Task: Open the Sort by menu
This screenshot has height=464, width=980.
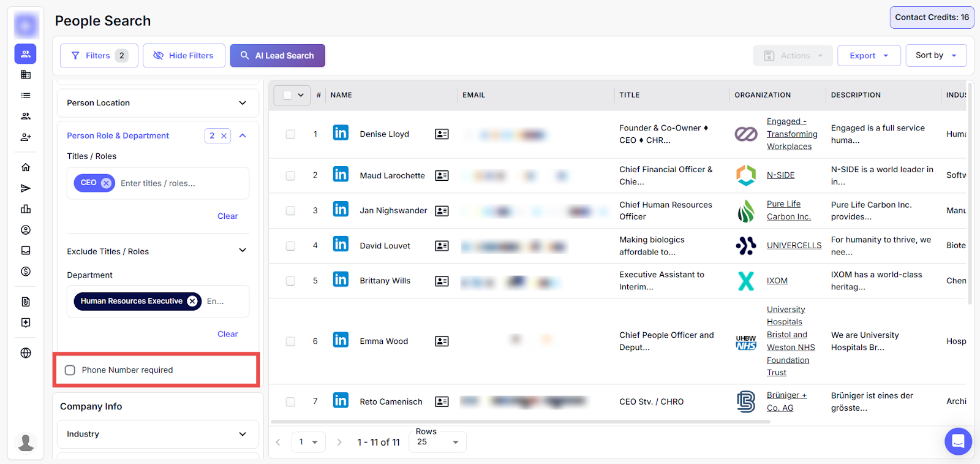Action: (x=935, y=55)
